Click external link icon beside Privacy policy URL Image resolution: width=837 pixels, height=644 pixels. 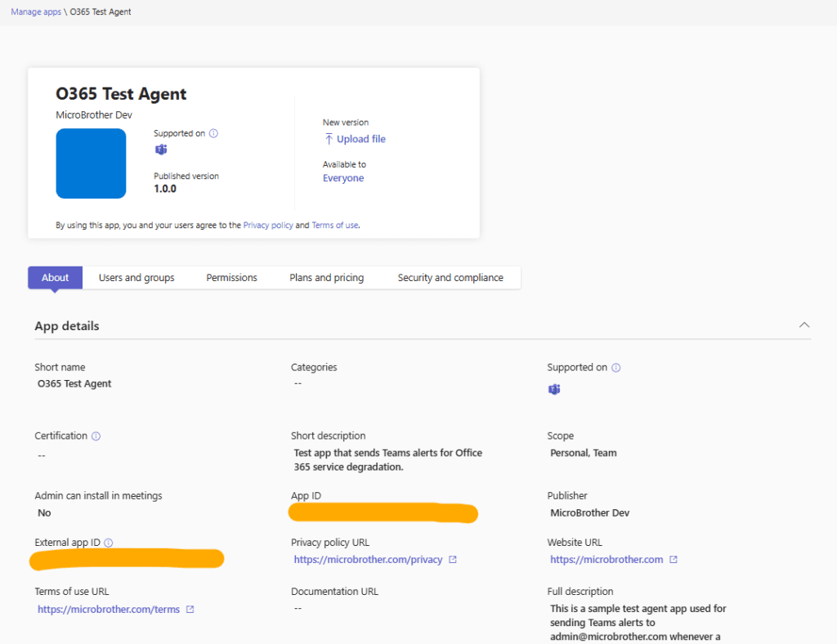point(453,560)
